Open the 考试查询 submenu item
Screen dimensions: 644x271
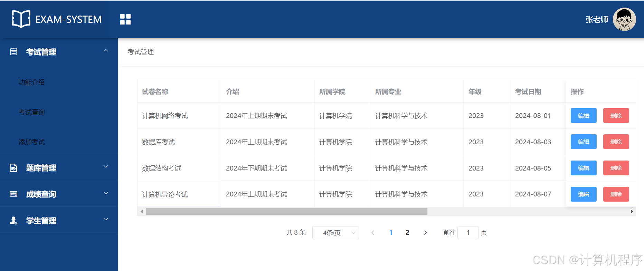[x=32, y=112]
